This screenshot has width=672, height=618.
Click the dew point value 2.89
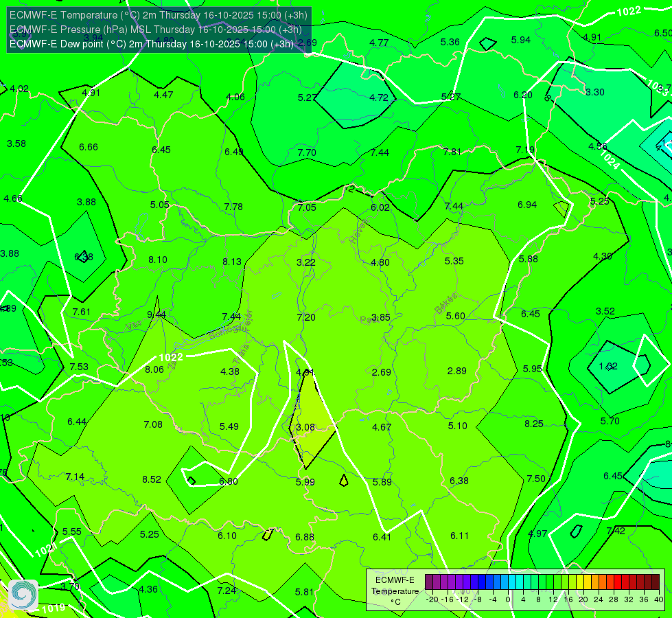tap(457, 371)
